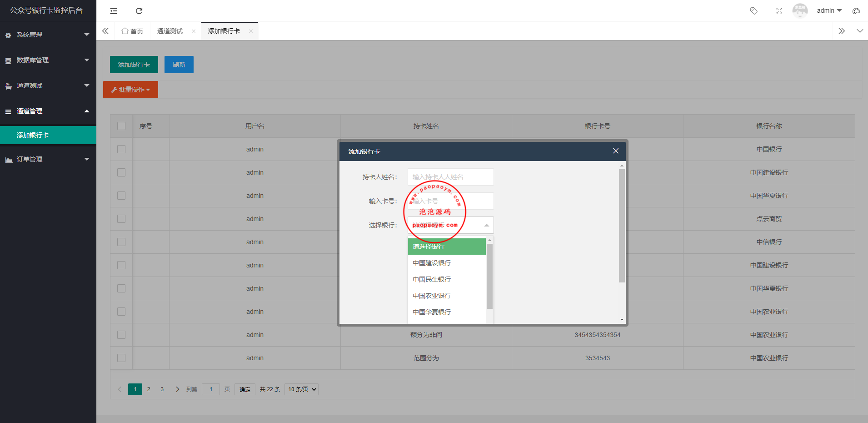This screenshot has width=868, height=423.
Task: Collapse the sidebar with the menu fold icon
Action: [x=114, y=11]
